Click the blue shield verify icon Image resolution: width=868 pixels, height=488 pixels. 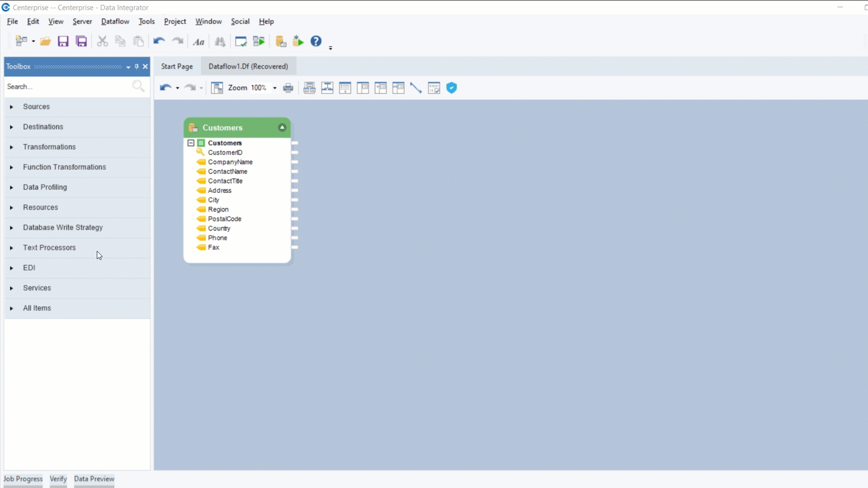(451, 88)
